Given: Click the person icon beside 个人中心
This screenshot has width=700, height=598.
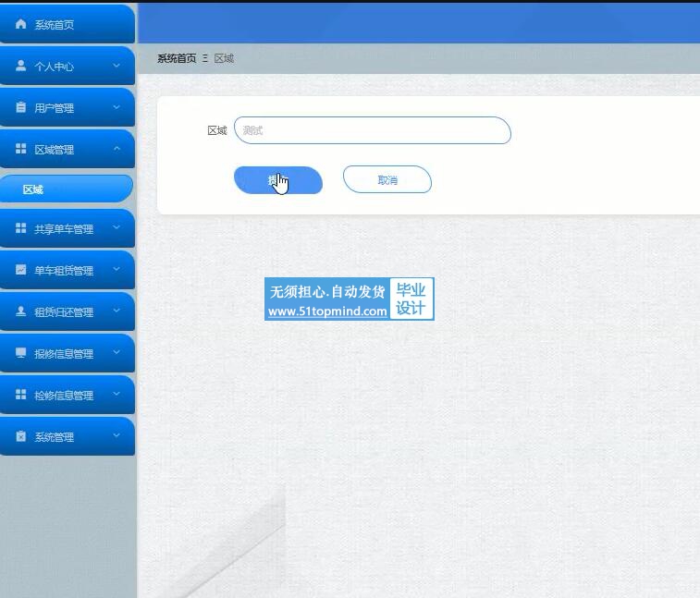Looking at the screenshot, I should tap(20, 66).
